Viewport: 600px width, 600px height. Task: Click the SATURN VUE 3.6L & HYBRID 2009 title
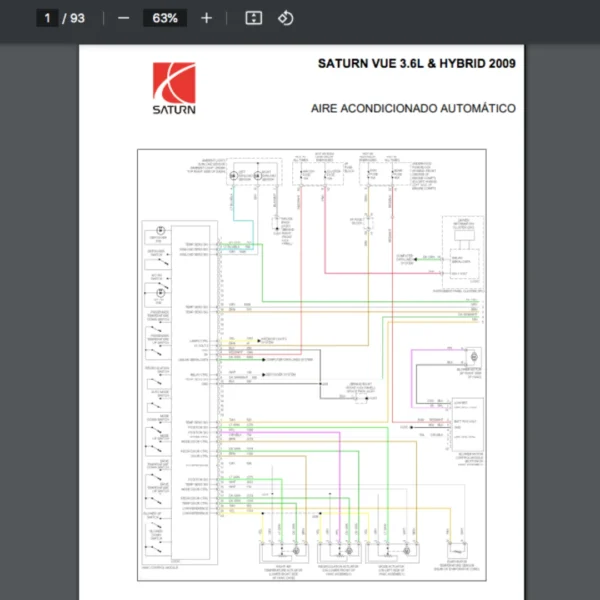click(416, 64)
